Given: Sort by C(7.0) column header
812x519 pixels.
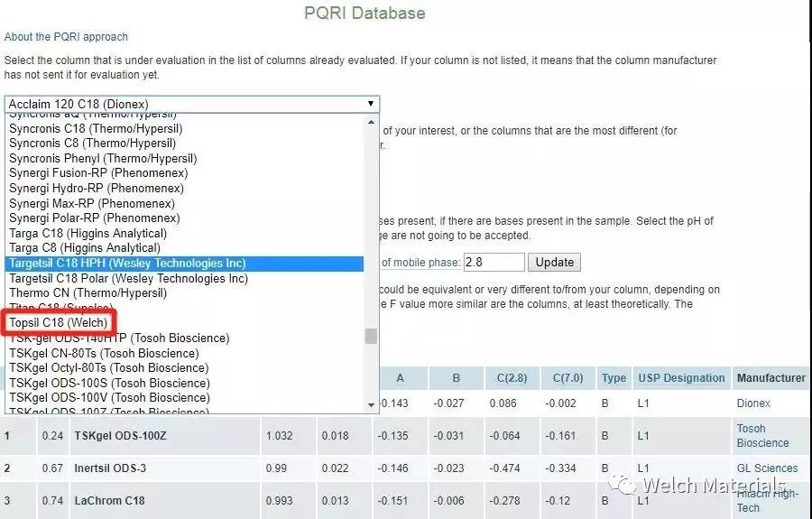Looking at the screenshot, I should pos(567,378).
